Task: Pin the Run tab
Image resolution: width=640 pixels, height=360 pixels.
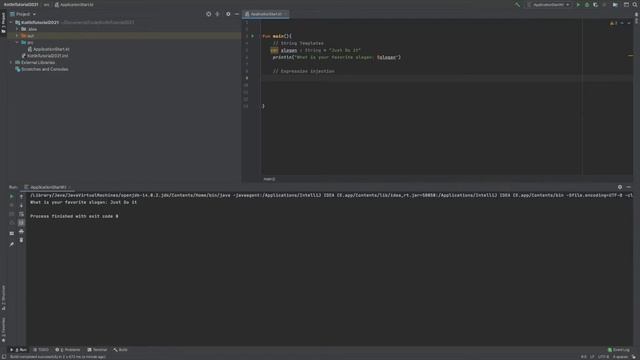Action: coord(11,244)
